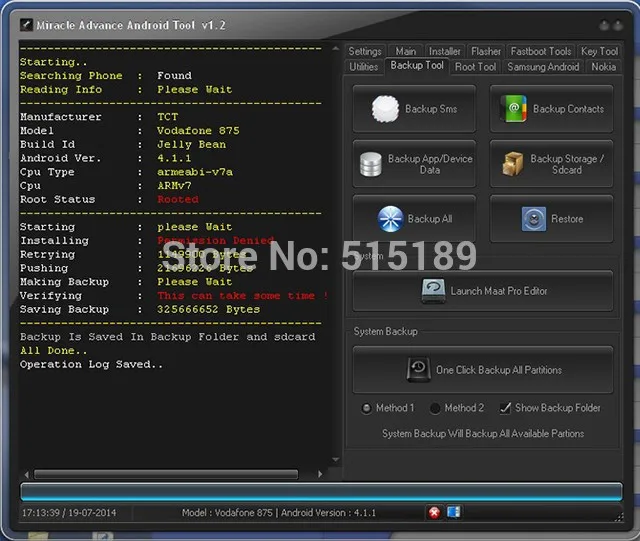The width and height of the screenshot is (640, 541).
Task: Click the Backup Contacts address book icon
Action: [513, 109]
